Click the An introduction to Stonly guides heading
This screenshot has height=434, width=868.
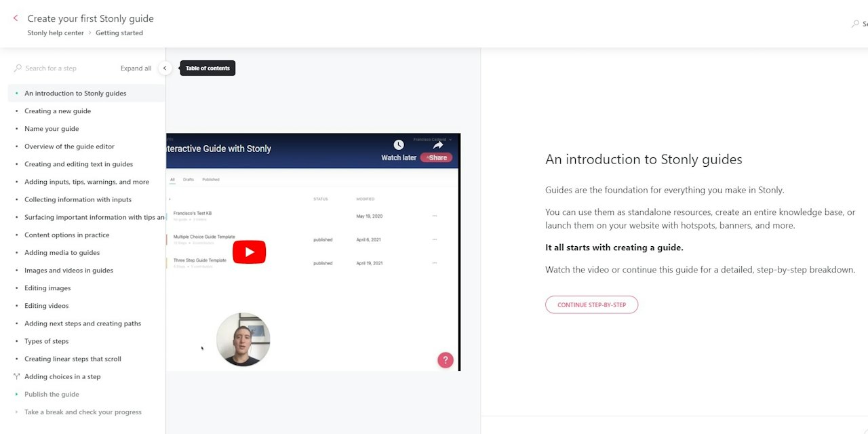click(x=644, y=159)
